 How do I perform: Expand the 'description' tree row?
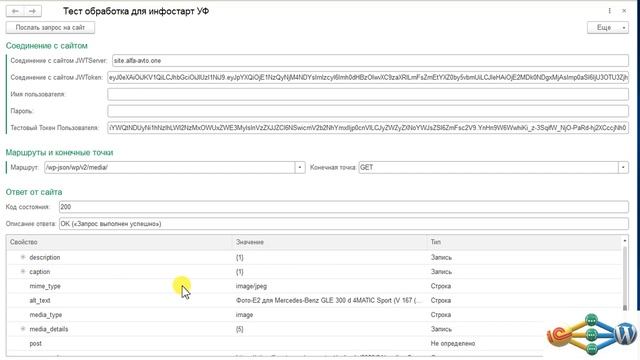pyautogui.click(x=23, y=257)
